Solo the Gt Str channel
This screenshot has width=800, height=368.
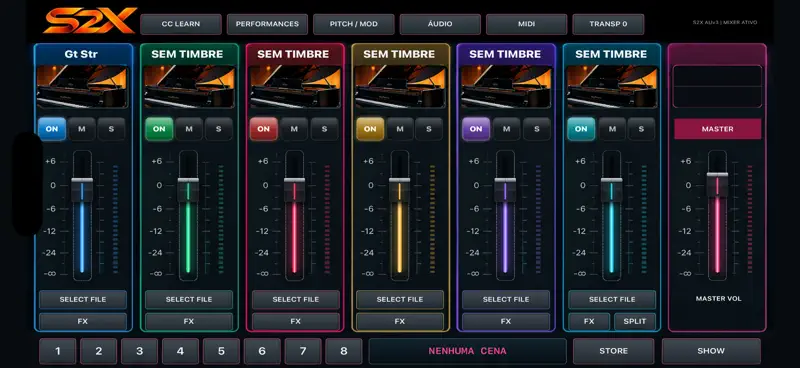[111, 129]
